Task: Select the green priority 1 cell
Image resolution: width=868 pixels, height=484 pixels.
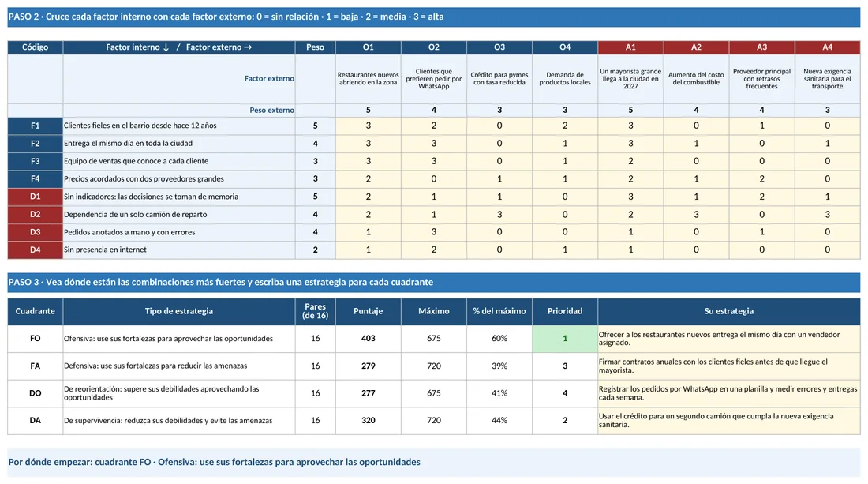Action: tap(565, 339)
